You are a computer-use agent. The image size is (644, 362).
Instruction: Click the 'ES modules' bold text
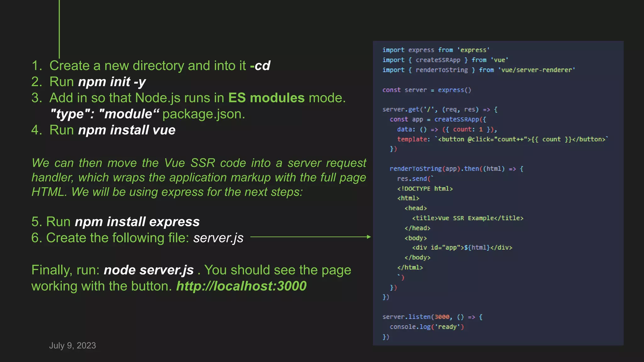tap(266, 98)
